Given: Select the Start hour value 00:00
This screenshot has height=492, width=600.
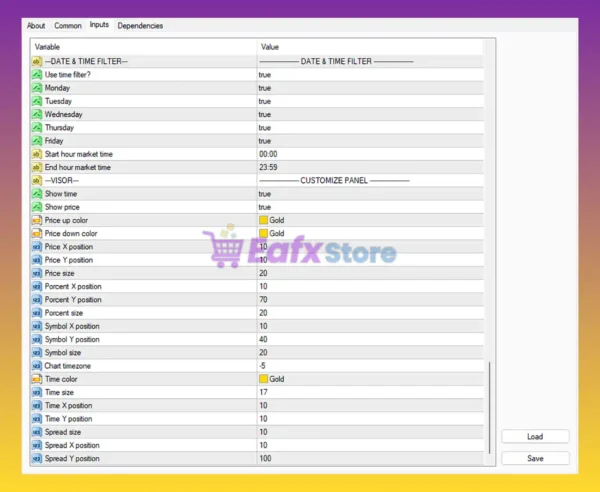Looking at the screenshot, I should tap(268, 154).
